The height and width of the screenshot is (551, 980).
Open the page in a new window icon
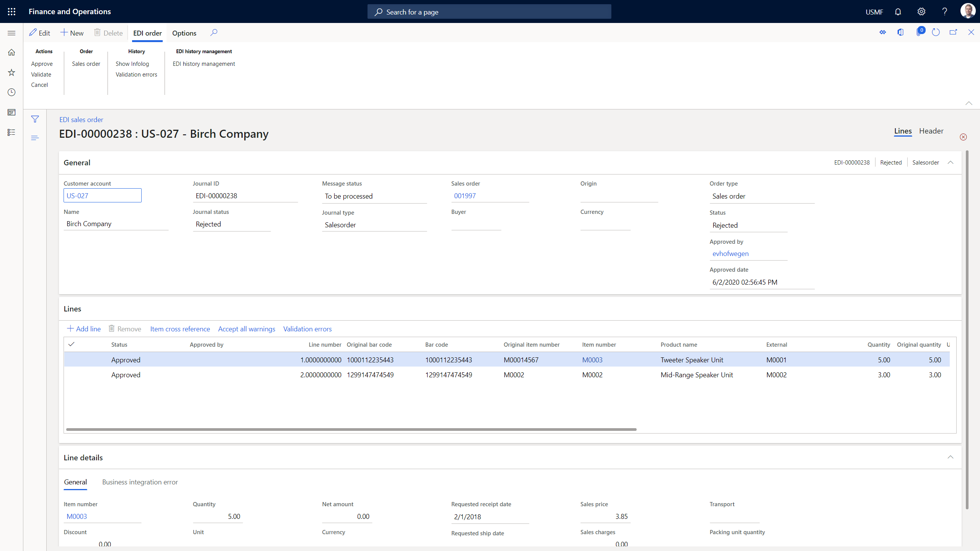pos(953,32)
